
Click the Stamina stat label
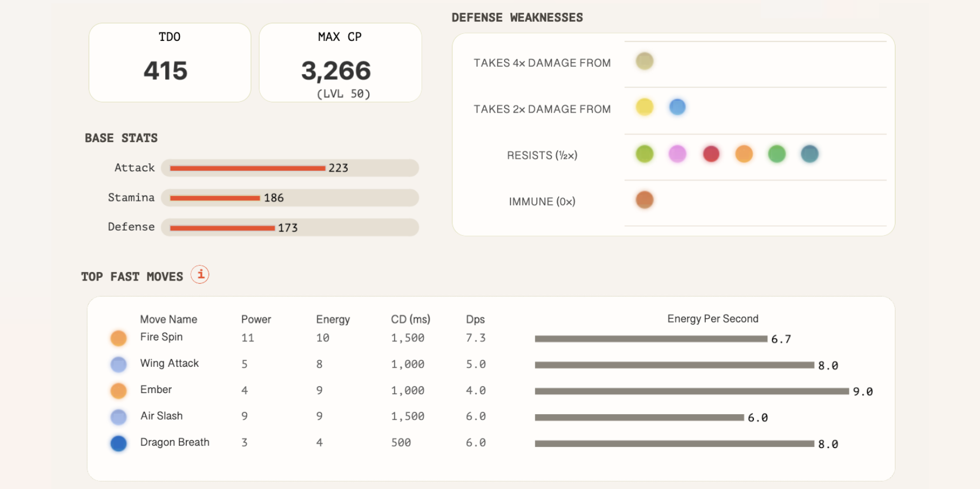tap(131, 198)
